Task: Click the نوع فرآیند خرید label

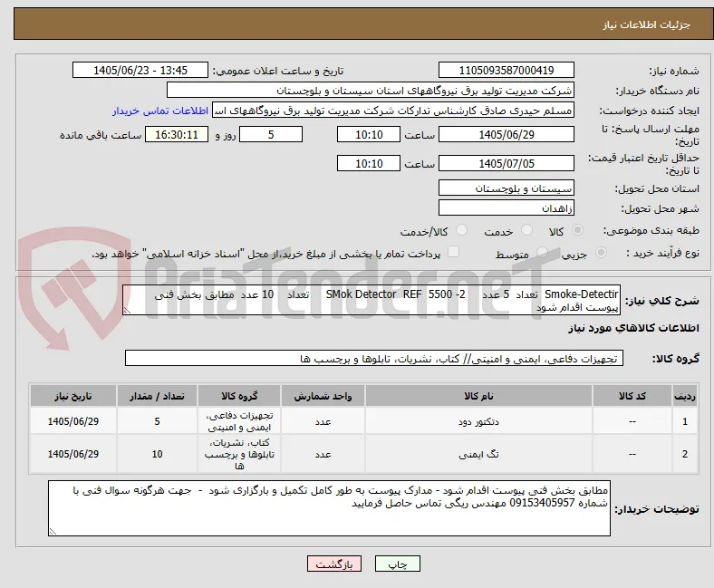Action: click(662, 253)
